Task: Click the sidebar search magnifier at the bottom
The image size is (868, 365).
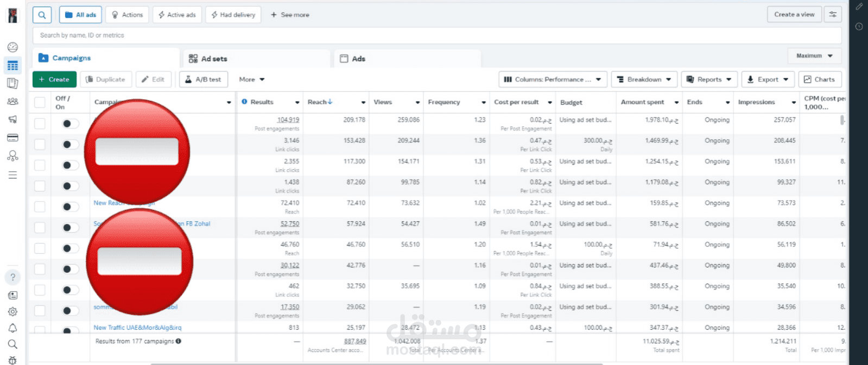Action: [12, 344]
